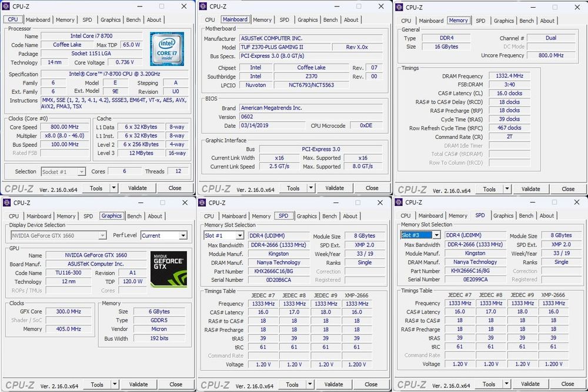Click serial number 0D20B6CA in the Slot #1 window
The width and height of the screenshot is (588, 392).
click(279, 280)
